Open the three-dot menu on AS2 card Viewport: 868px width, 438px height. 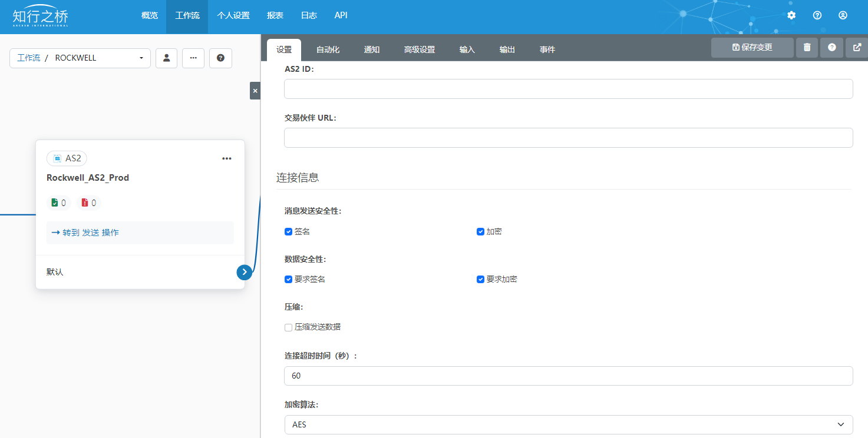tap(227, 158)
